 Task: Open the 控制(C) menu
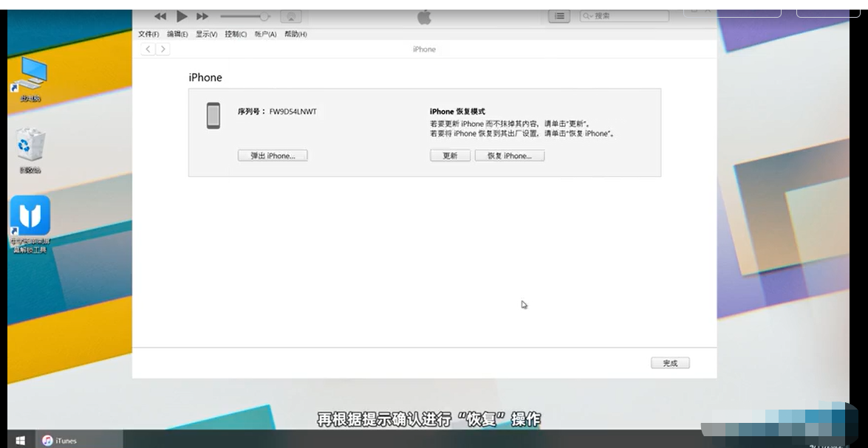tap(236, 34)
